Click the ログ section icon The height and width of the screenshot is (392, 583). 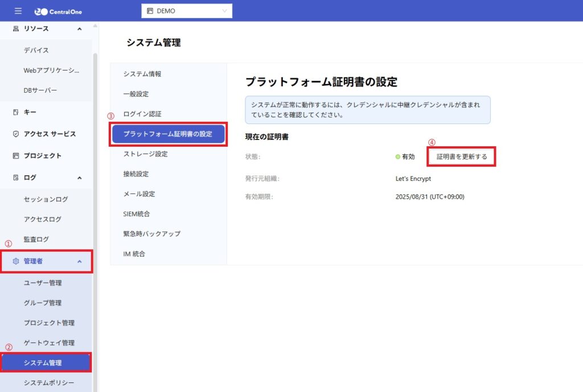click(x=16, y=178)
